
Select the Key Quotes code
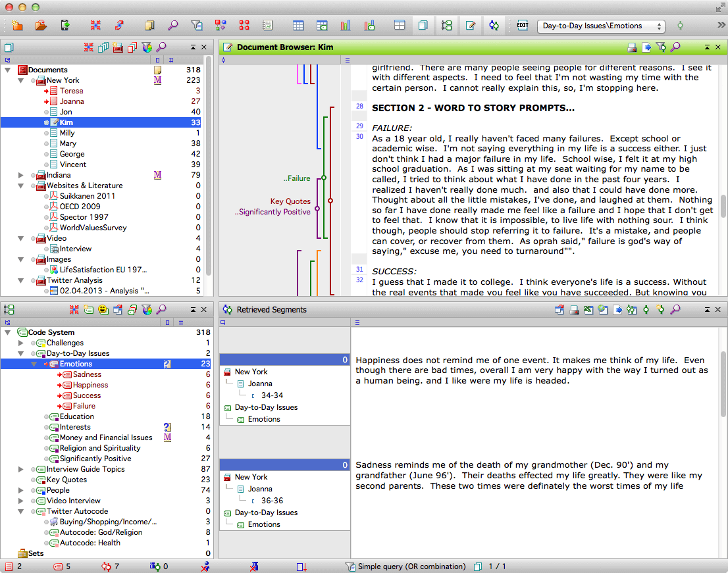coord(66,480)
